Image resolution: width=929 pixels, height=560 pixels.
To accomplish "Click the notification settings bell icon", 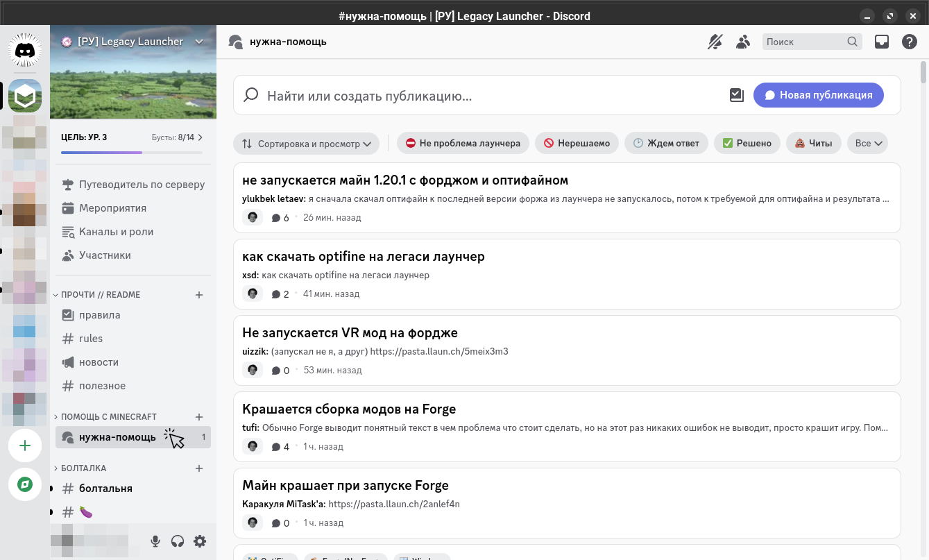I will [x=715, y=42].
